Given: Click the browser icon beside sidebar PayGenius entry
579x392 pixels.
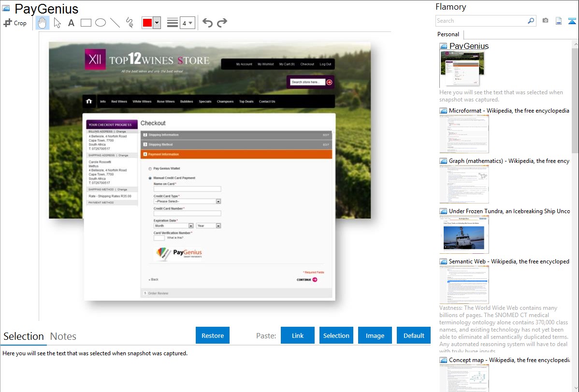Looking at the screenshot, I should [x=443, y=46].
